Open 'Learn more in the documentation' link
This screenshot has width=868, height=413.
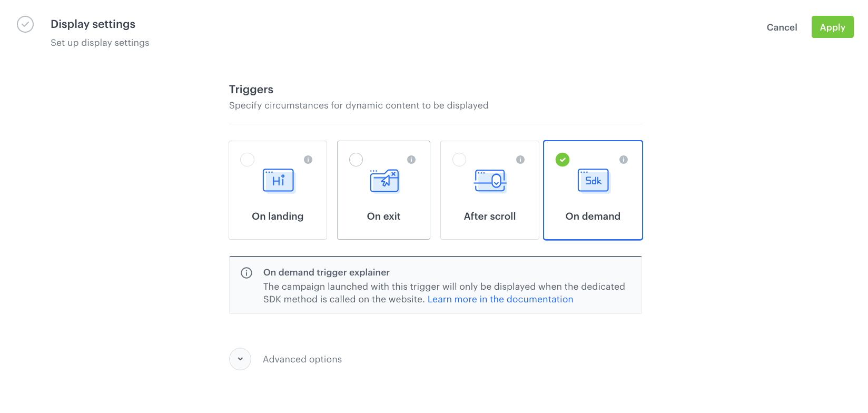[x=500, y=299]
